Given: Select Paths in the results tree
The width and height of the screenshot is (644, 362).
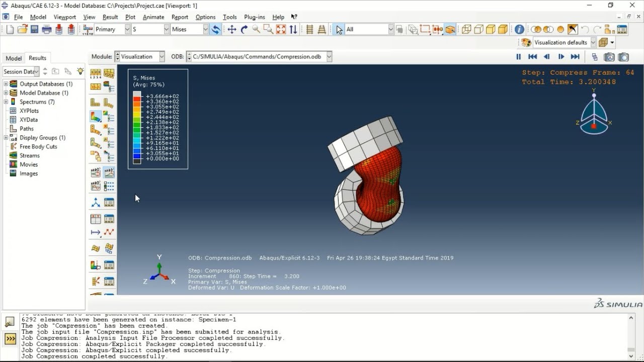Looking at the screenshot, I should coord(27,129).
